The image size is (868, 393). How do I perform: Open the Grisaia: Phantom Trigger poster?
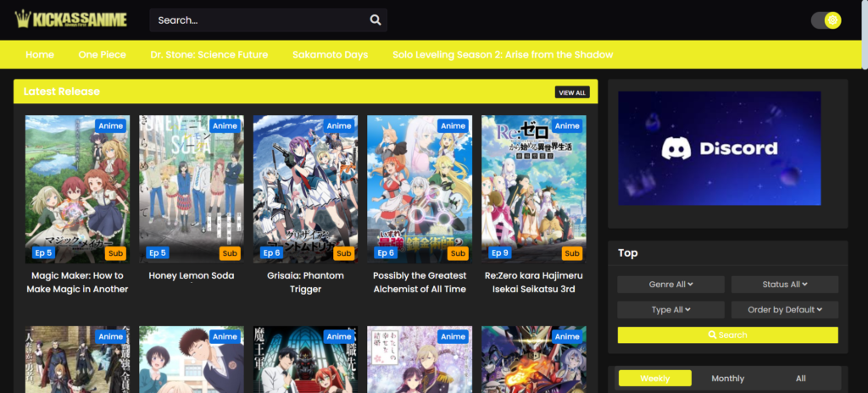tap(305, 190)
